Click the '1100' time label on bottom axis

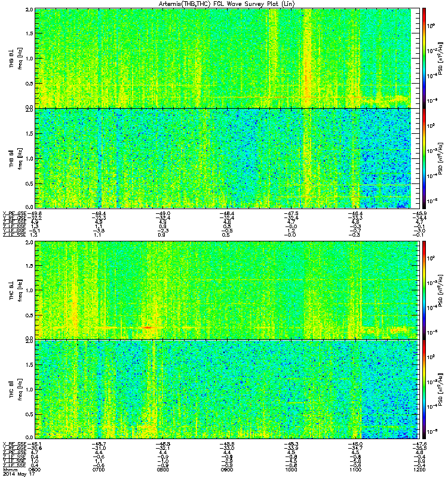tap(355, 470)
